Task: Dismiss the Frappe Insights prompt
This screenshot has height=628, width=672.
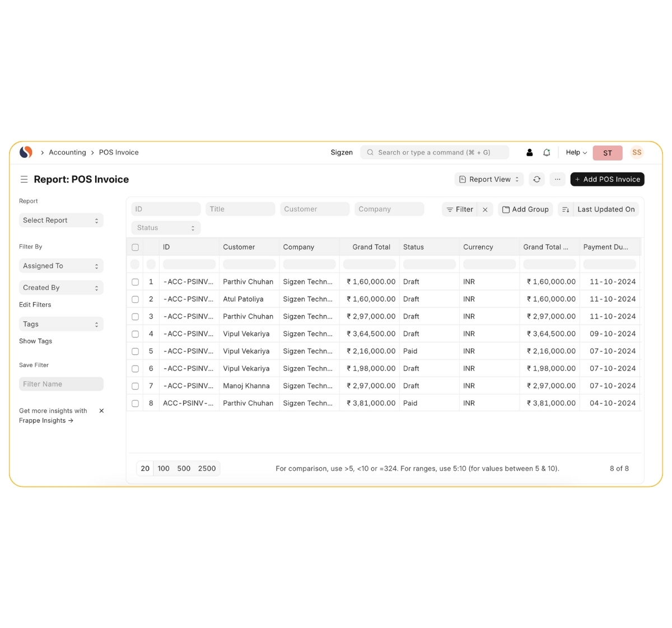Action: click(x=101, y=411)
